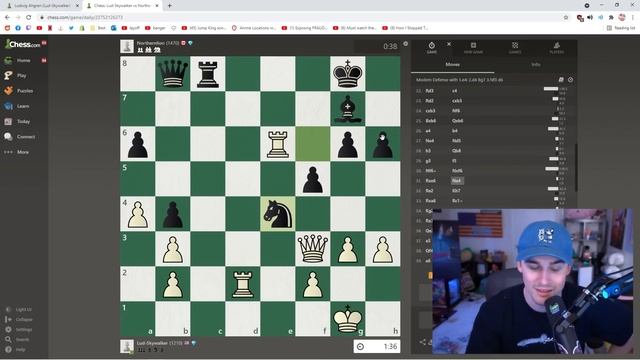This screenshot has height=360, width=640.
Task: Open the Chess.com logo home link
Action: (22, 44)
